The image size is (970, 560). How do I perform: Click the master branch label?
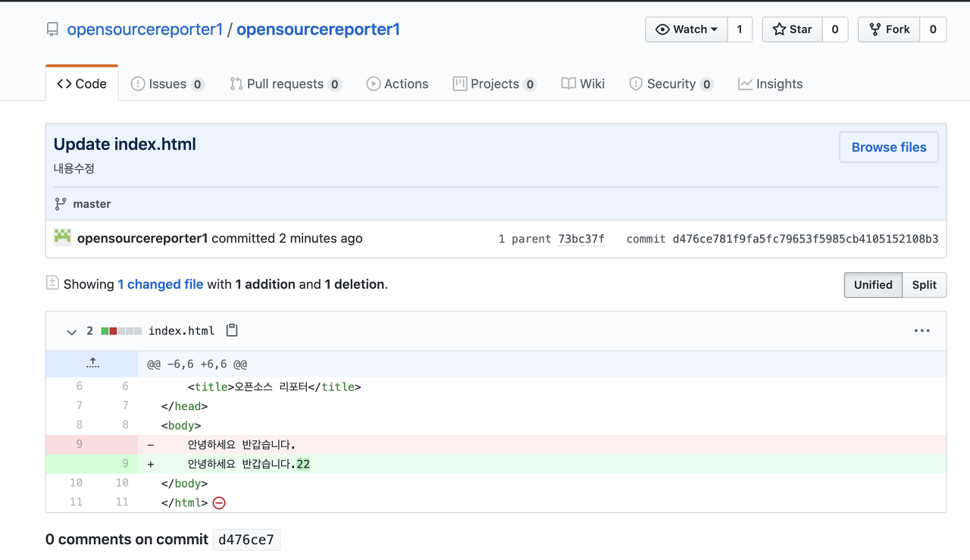click(92, 204)
